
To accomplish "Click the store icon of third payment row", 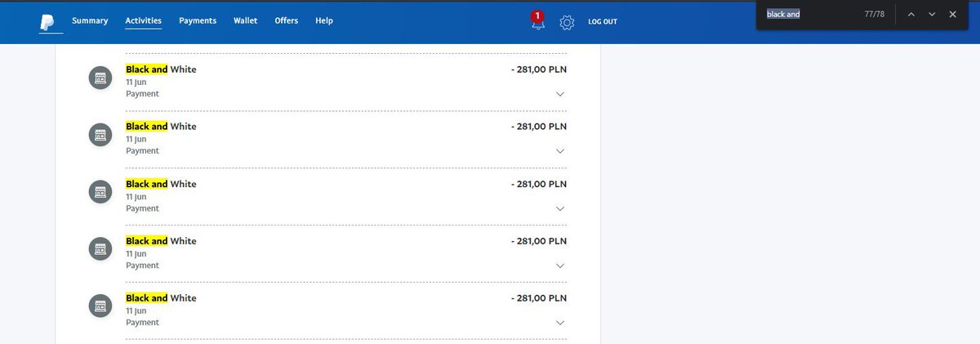I will tap(100, 192).
